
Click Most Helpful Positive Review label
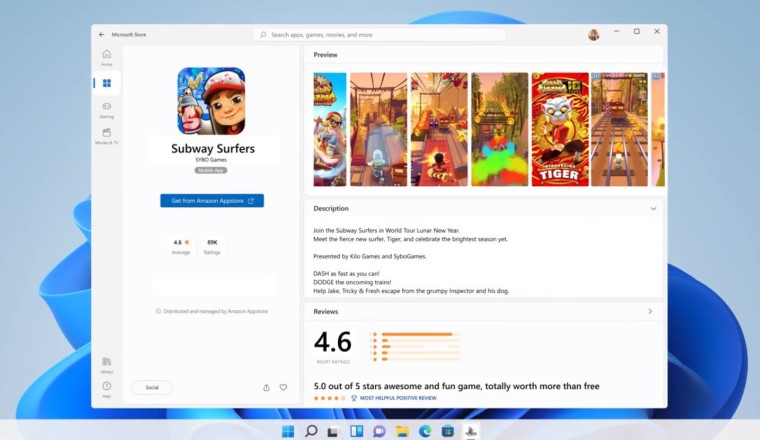(398, 398)
